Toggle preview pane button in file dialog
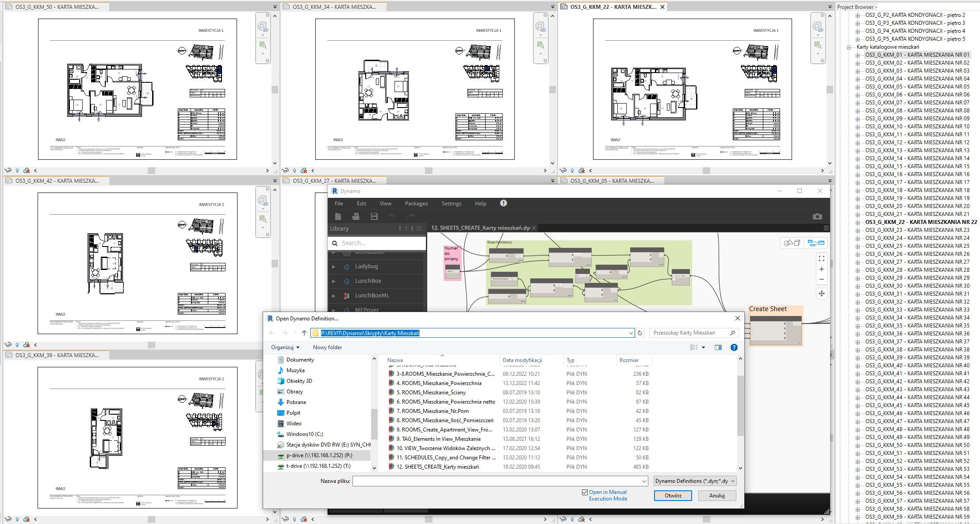Image resolution: width=980 pixels, height=524 pixels. click(x=718, y=347)
